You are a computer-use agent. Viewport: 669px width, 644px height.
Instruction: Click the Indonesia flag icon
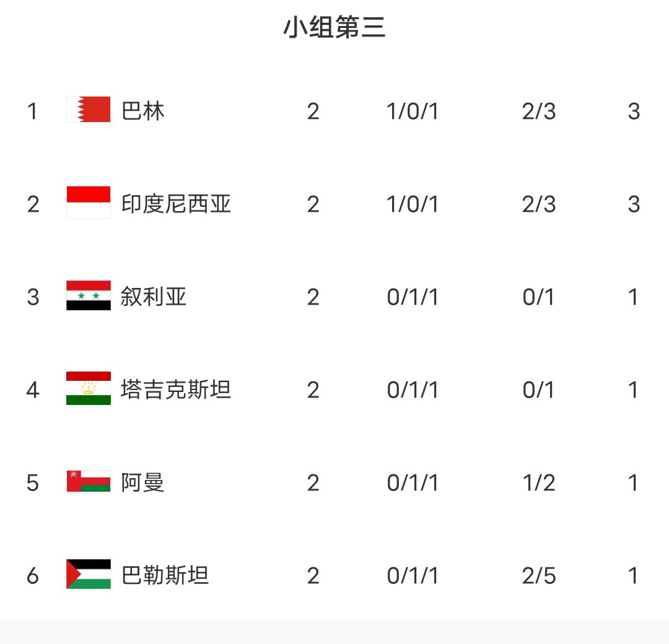tap(89, 202)
